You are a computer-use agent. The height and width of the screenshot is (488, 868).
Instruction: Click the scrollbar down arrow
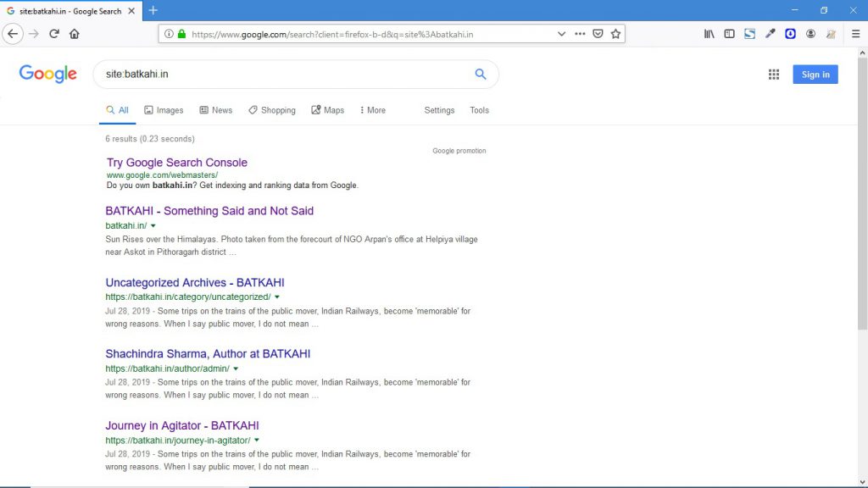coord(862,482)
